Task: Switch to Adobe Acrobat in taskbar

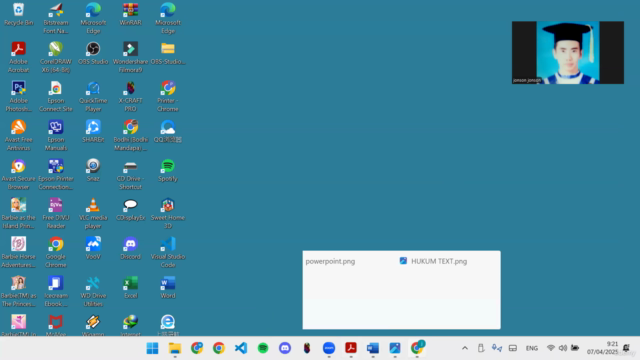Action: coord(351,348)
